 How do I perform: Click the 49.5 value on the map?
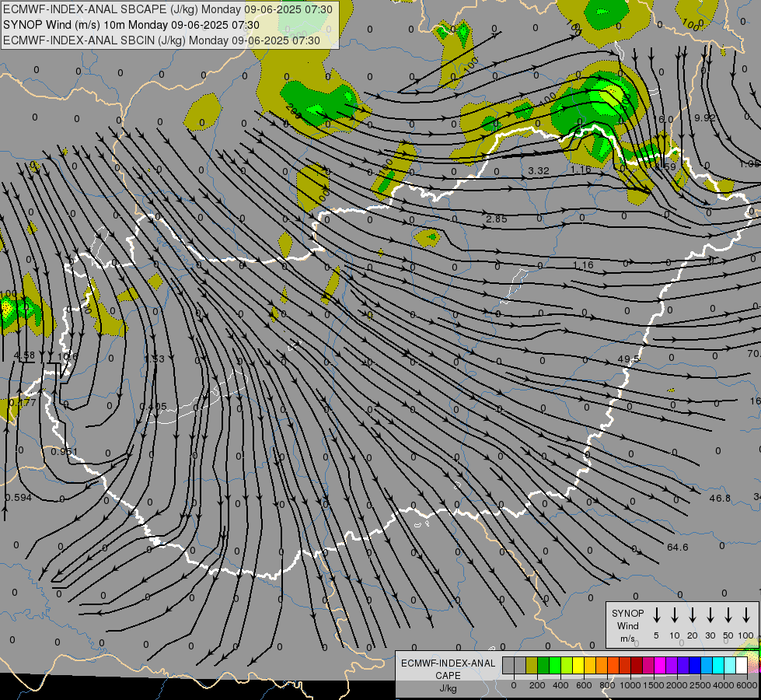click(629, 359)
